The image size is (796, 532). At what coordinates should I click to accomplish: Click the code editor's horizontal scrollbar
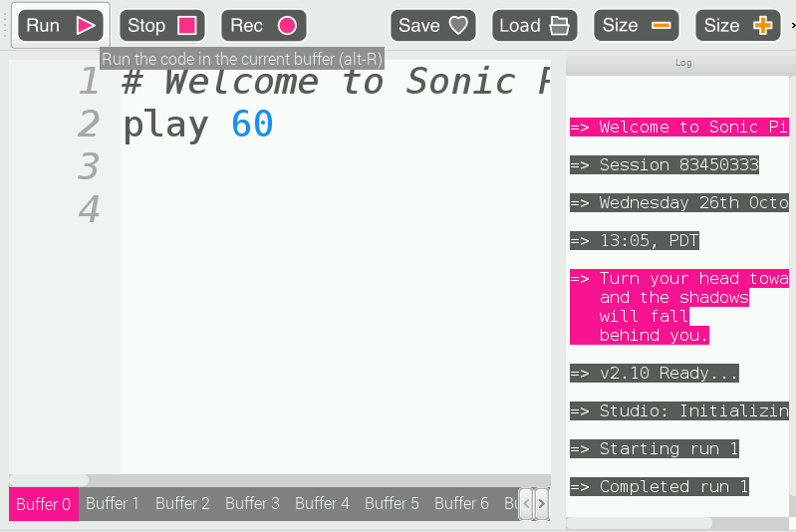click(x=50, y=480)
